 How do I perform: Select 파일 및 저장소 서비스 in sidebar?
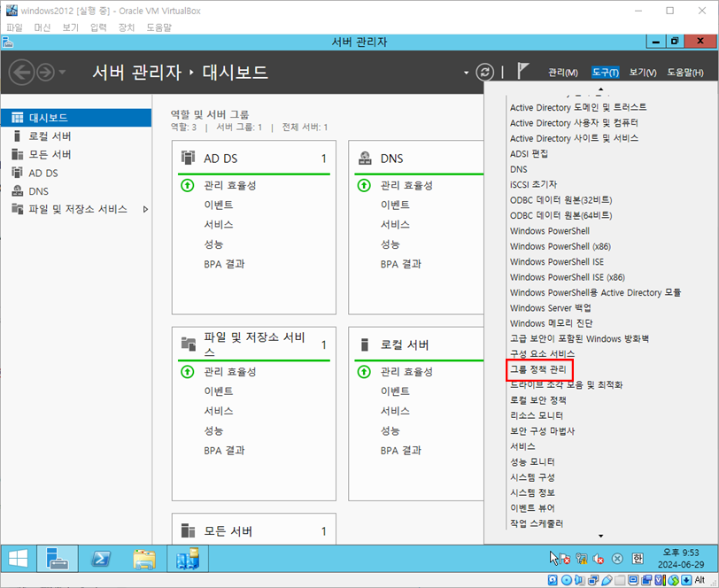[76, 209]
